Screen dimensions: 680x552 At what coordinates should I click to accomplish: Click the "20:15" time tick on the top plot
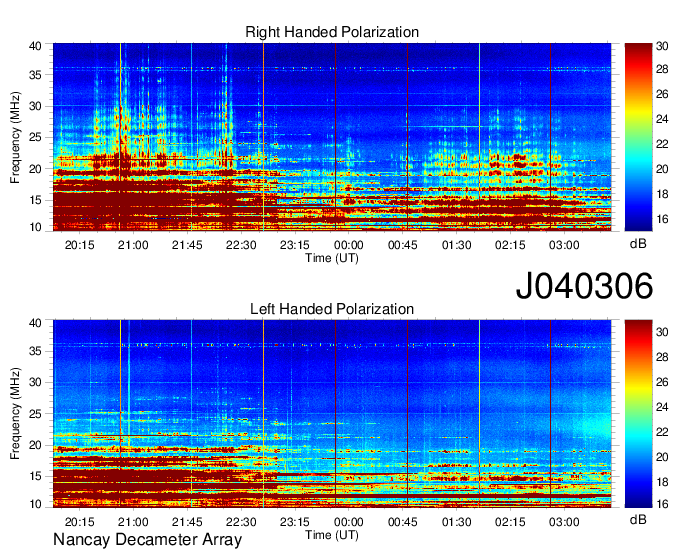point(79,245)
